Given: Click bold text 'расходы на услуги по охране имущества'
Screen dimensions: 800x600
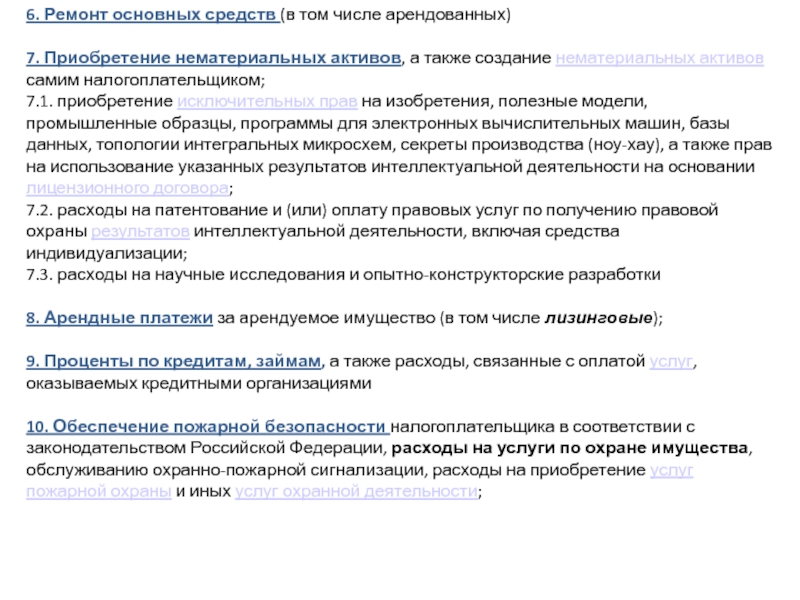Looking at the screenshot, I should pyautogui.click(x=569, y=448).
